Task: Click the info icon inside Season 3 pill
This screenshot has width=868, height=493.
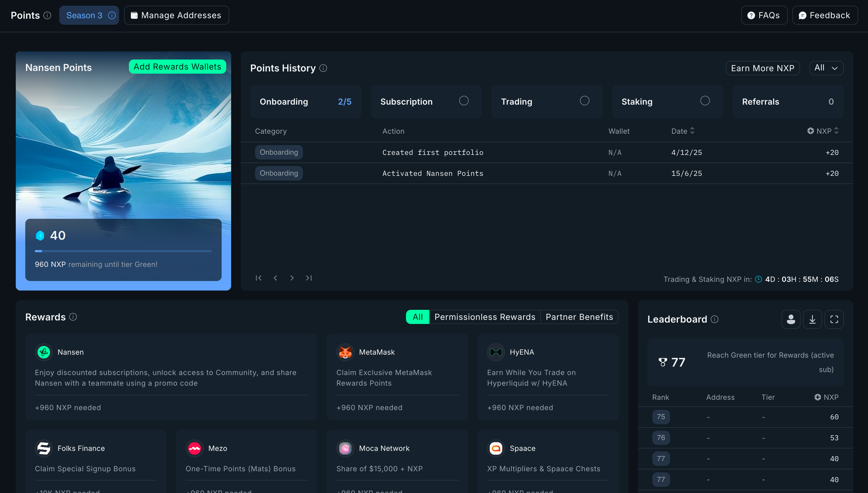Action: [x=112, y=15]
